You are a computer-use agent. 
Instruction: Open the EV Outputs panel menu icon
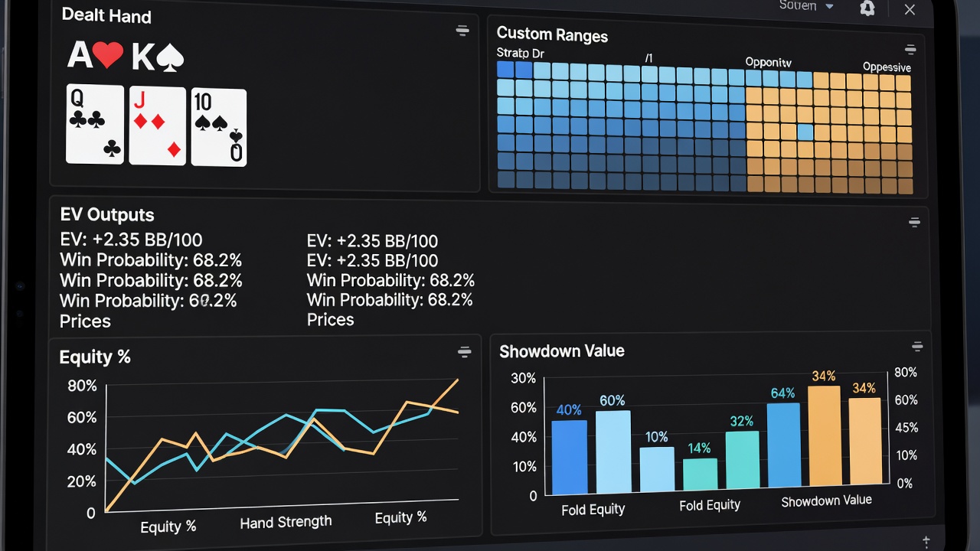tap(914, 222)
